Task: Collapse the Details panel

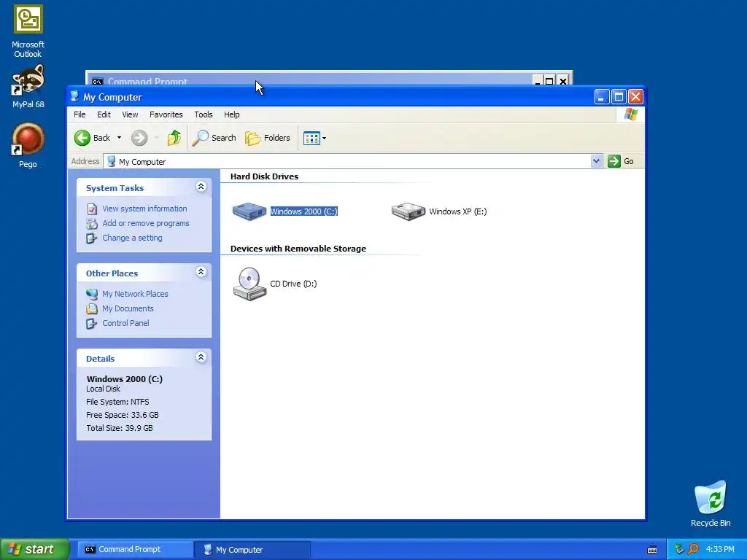Action: (201, 357)
